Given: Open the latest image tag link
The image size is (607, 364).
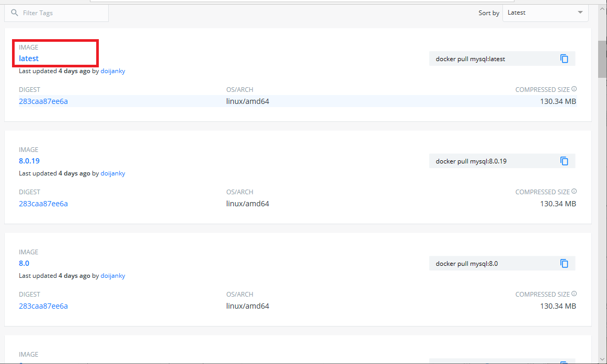Looking at the screenshot, I should coord(29,58).
